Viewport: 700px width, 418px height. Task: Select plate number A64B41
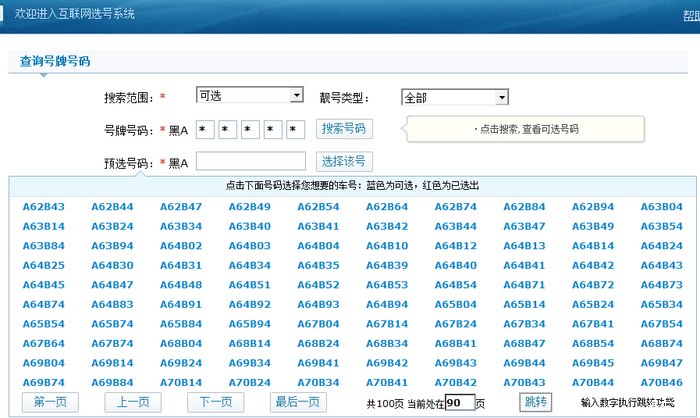point(524,265)
